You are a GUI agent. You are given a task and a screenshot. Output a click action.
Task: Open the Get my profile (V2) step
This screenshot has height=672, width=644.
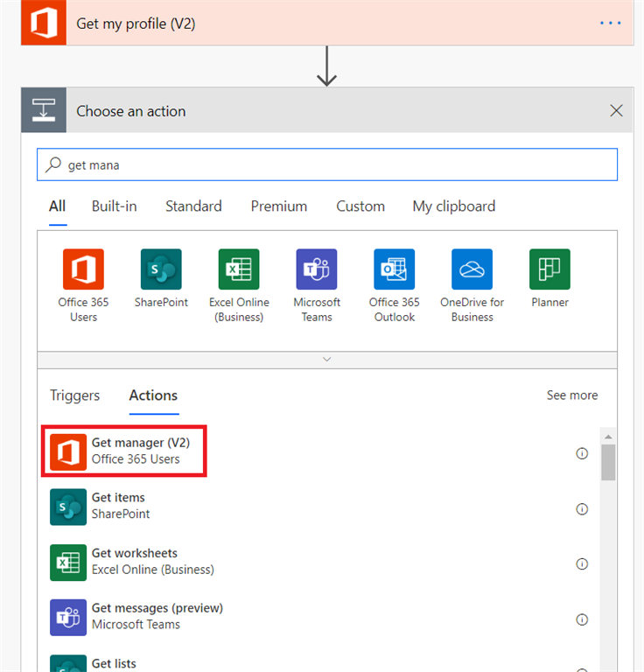(x=327, y=23)
